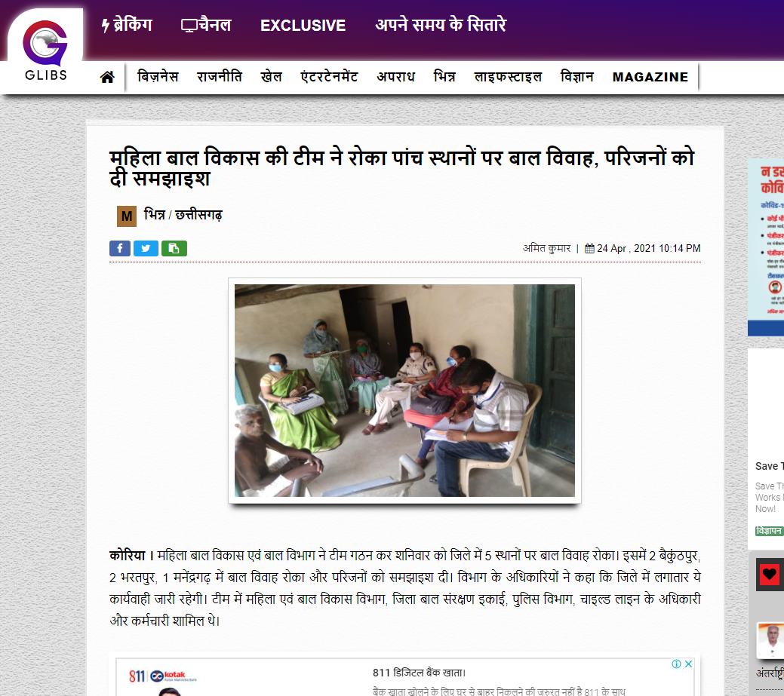Viewport: 784px width, 696px height.
Task: Click the green copy/print share icon
Action: (174, 248)
